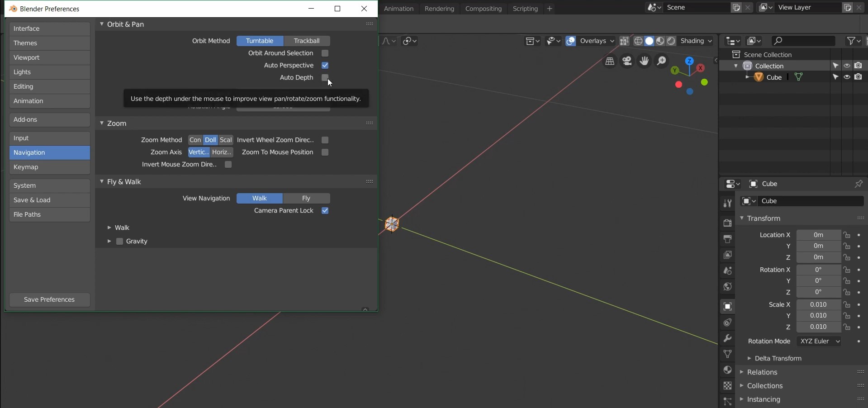Open the World properties tab
Viewport: 868px width, 408px height.
pyautogui.click(x=727, y=286)
